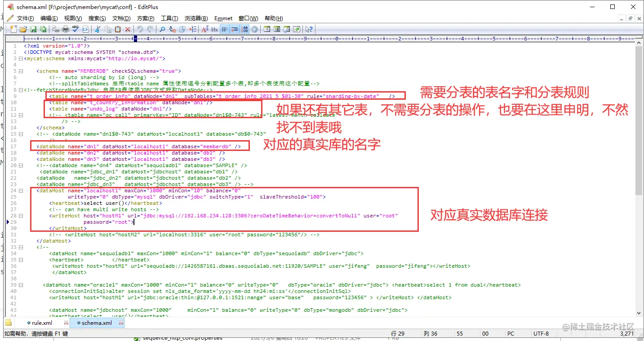Click the Directory window toolbar icon
This screenshot has height=341, width=644.
point(277,29)
